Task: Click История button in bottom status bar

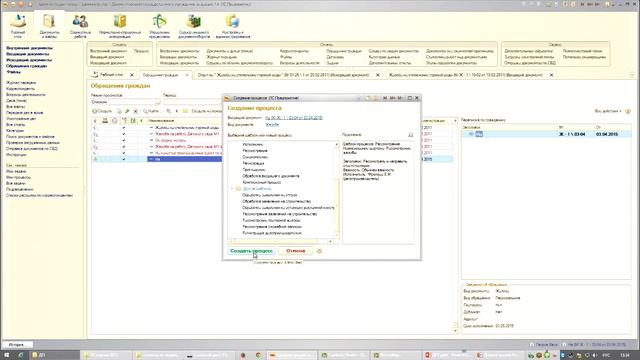Action: click(x=17, y=344)
